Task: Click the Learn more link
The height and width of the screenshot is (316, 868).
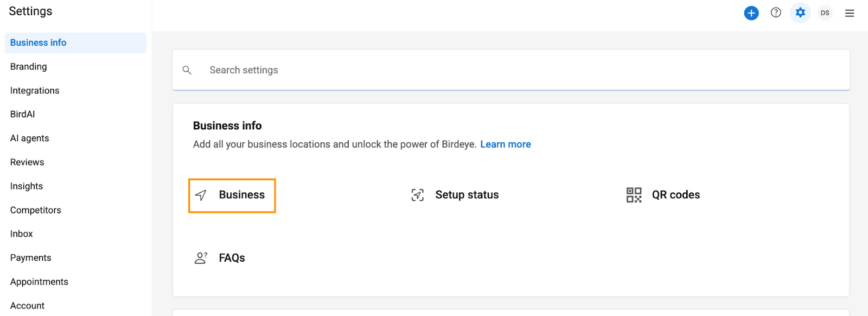Action: (506, 144)
